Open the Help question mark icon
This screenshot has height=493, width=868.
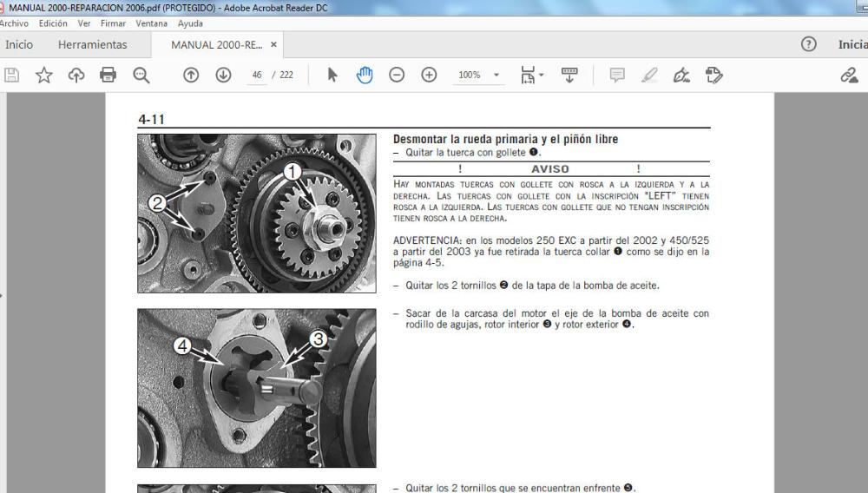[x=808, y=44]
